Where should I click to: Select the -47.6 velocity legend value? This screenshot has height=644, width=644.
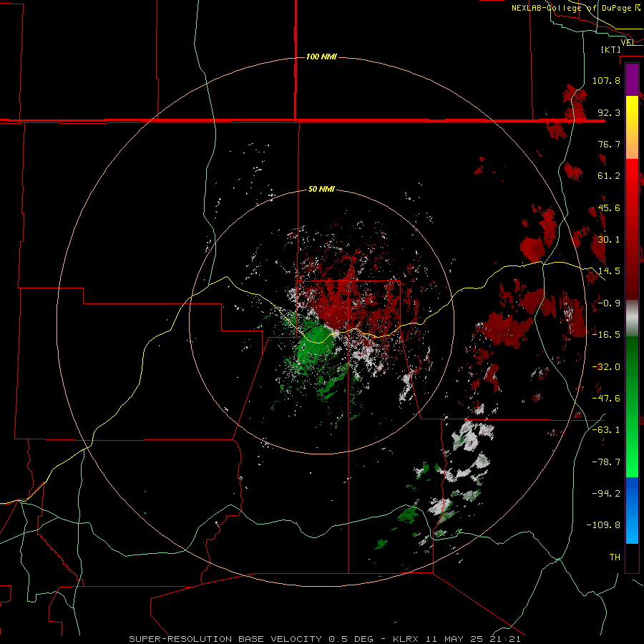606,399
